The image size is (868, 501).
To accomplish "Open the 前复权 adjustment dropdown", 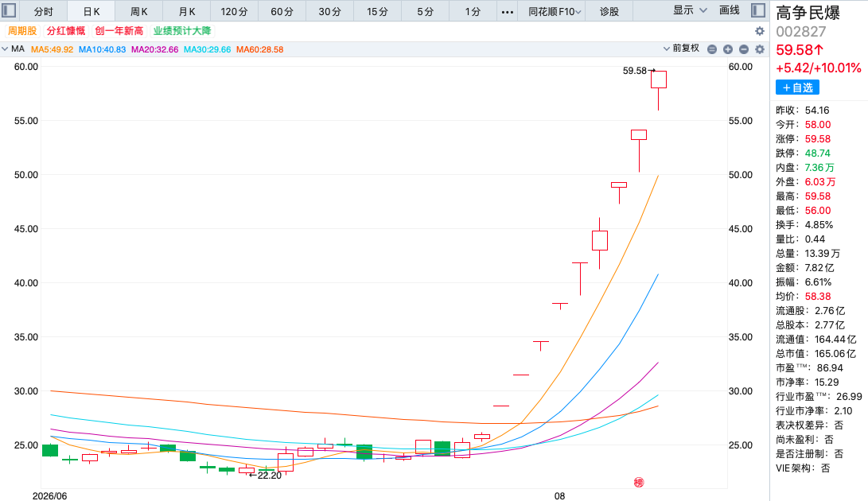I will 682,49.
